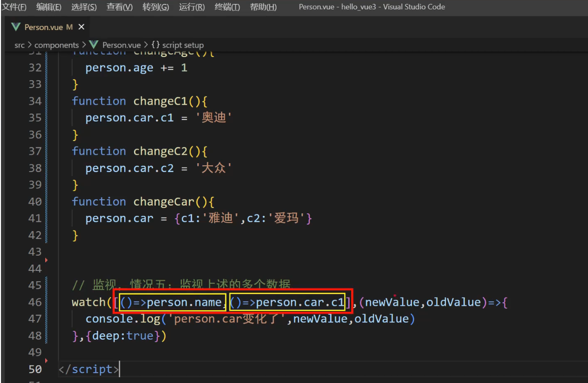Click the Vue icon in the breadcrumb
The height and width of the screenshot is (383, 588).
(x=94, y=45)
